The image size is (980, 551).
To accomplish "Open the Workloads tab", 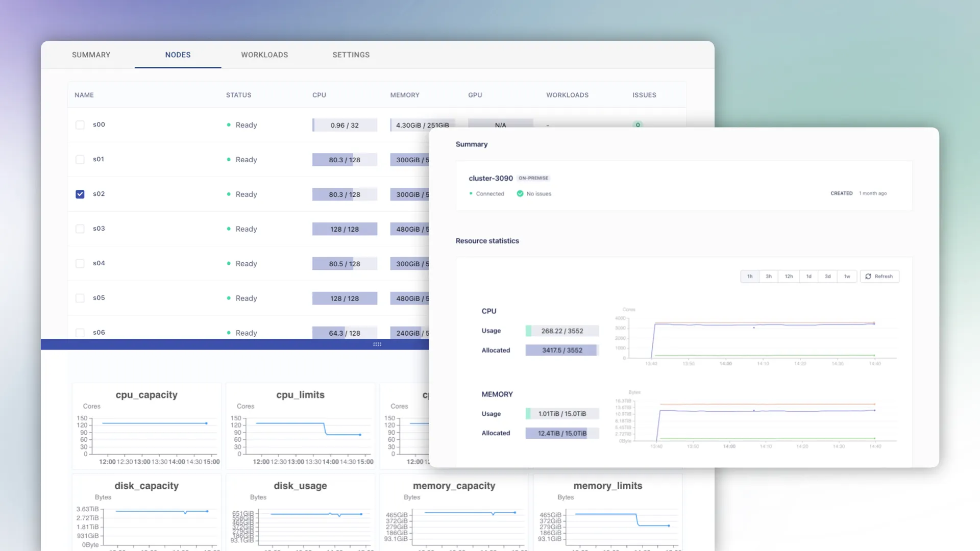I will [x=264, y=55].
